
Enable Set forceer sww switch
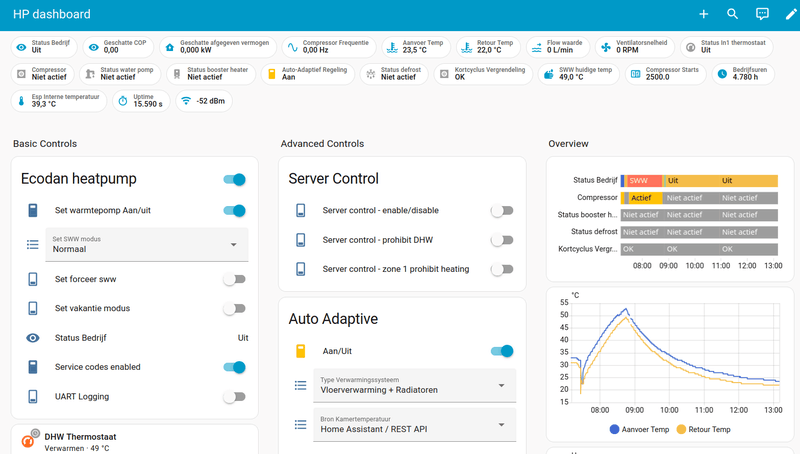coord(234,279)
